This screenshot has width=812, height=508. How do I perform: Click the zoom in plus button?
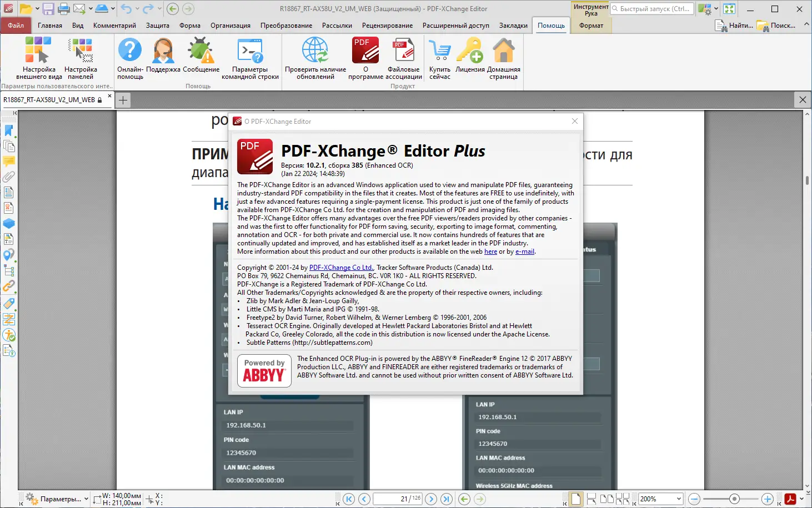coord(767,499)
